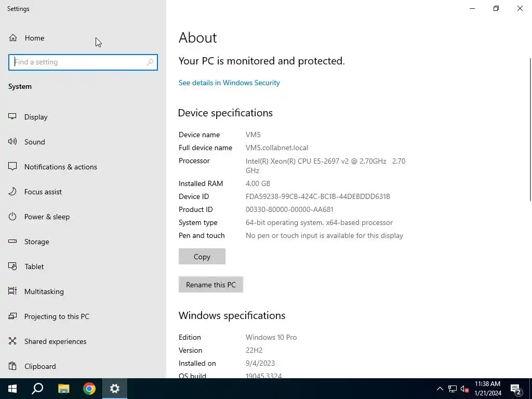This screenshot has width=532, height=399.
Task: Open the notification action center
Action: (x=516, y=389)
